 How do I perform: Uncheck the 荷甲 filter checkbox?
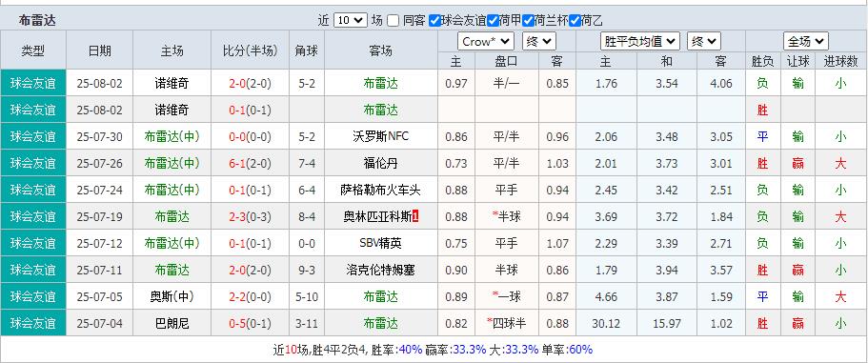click(x=493, y=21)
